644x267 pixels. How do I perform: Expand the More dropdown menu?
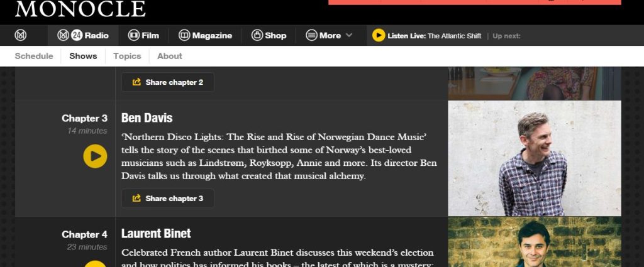pos(330,35)
